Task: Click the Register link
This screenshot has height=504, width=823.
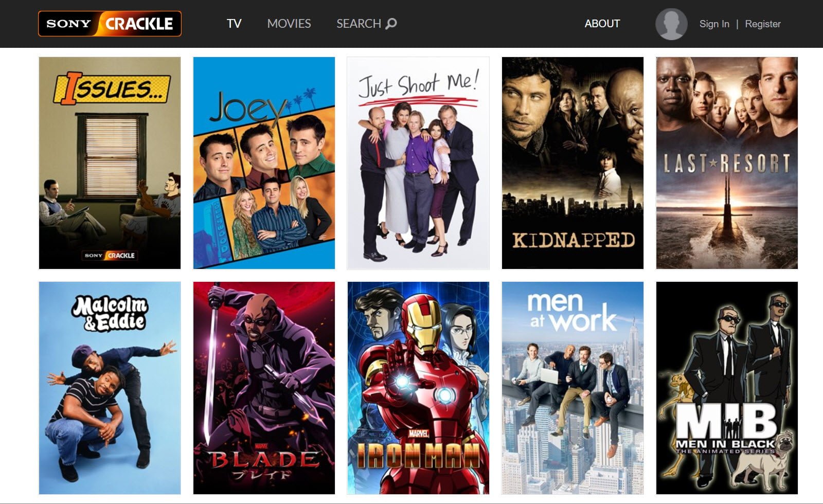Action: tap(763, 24)
